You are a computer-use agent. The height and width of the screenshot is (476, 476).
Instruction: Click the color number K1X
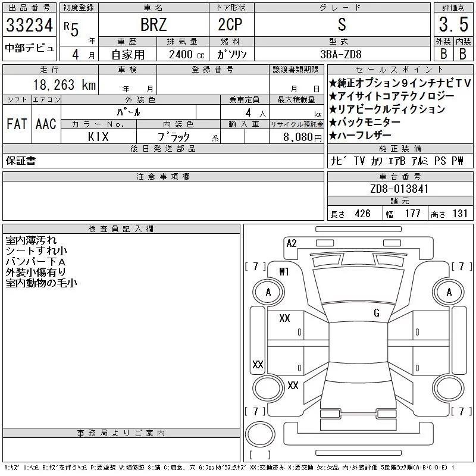(98, 137)
